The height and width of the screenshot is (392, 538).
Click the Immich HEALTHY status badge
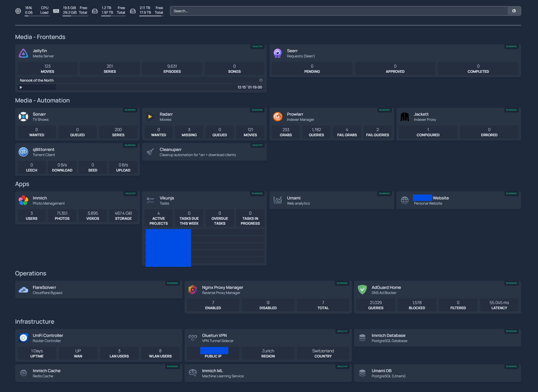[130, 194]
